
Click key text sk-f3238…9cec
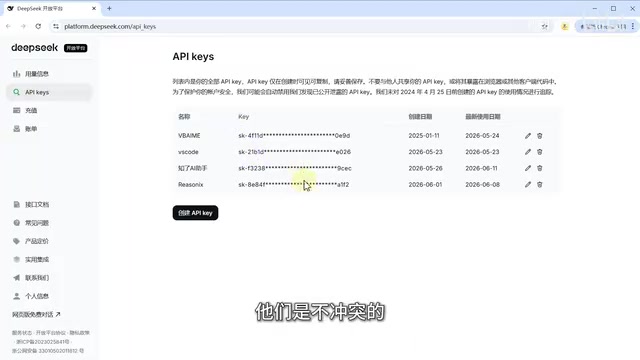[295, 168]
